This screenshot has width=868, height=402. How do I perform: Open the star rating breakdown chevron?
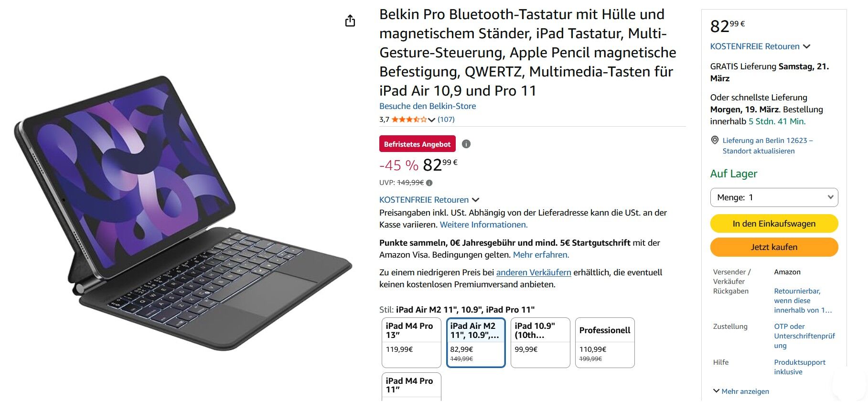pyautogui.click(x=431, y=120)
